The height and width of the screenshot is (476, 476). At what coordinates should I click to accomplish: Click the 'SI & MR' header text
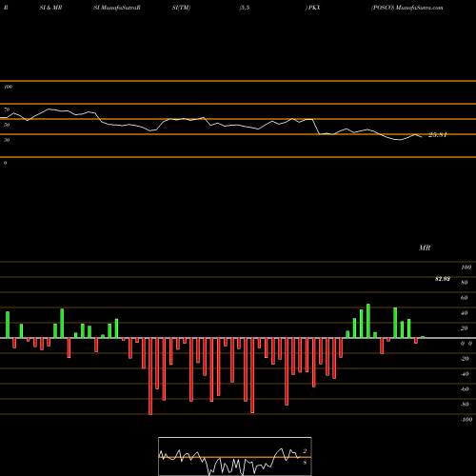(50, 8)
